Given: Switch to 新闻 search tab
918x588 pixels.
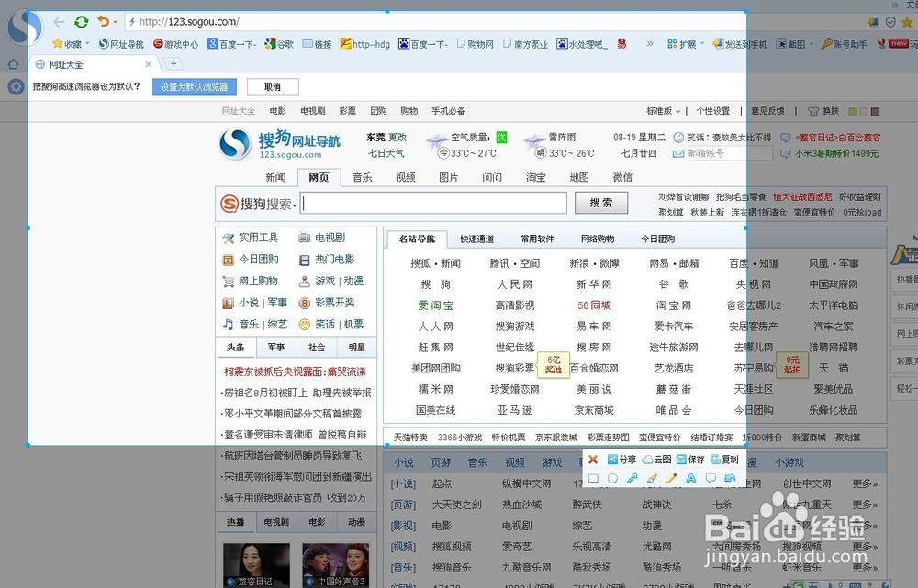Looking at the screenshot, I should click(x=275, y=177).
